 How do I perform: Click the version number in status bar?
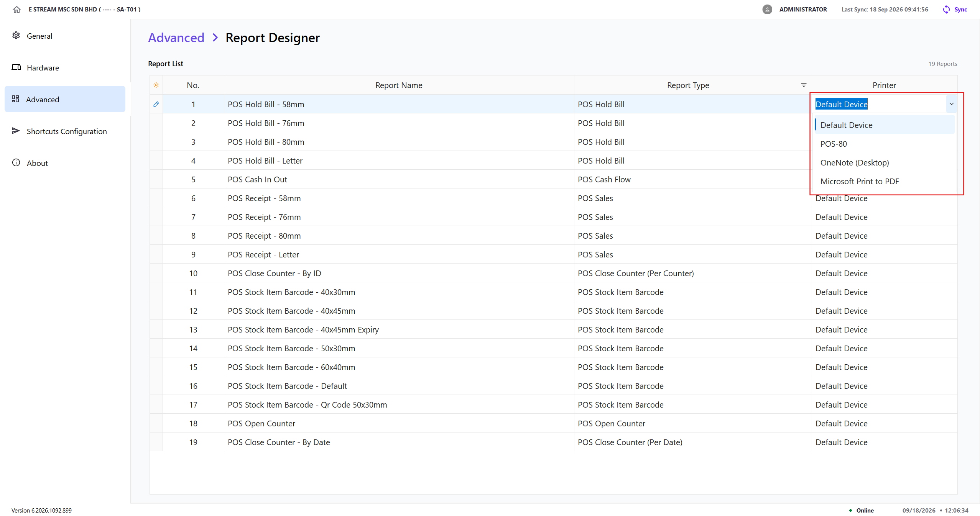point(41,510)
